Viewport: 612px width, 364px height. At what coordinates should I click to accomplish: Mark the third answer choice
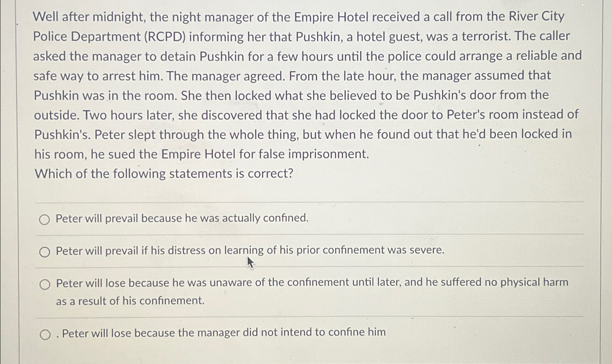tap(45, 284)
